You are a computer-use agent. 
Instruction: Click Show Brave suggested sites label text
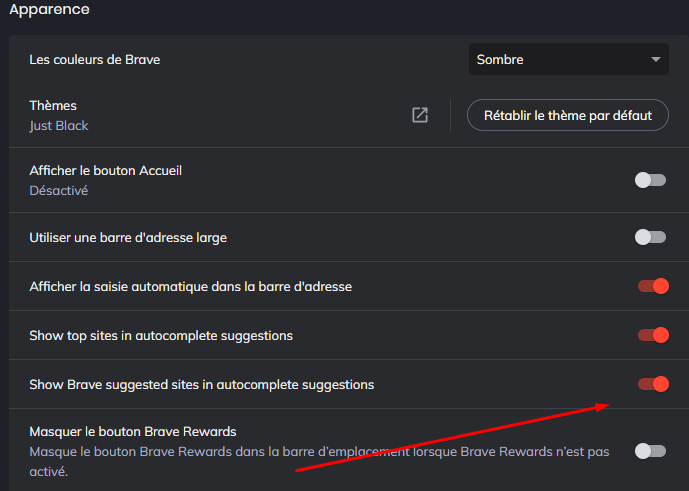pyautogui.click(x=202, y=385)
